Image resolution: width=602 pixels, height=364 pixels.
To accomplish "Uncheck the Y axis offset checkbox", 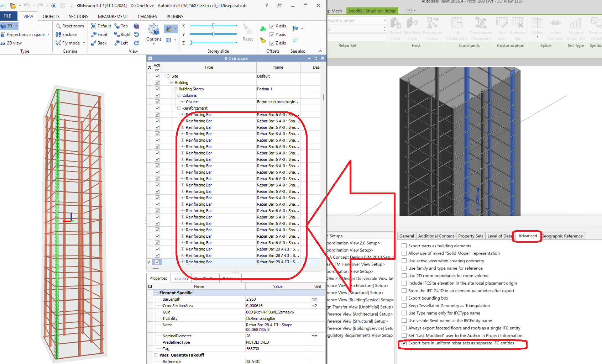I will click(272, 35).
